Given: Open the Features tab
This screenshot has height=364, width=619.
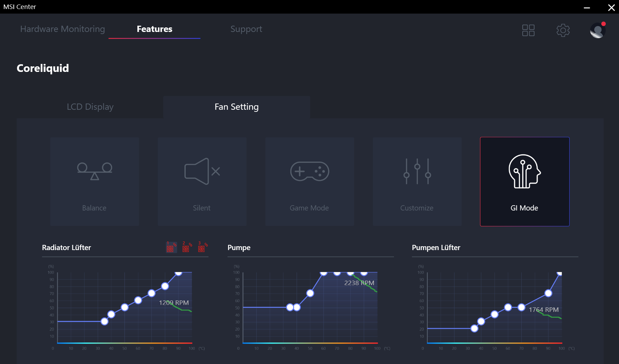Looking at the screenshot, I should click(154, 29).
